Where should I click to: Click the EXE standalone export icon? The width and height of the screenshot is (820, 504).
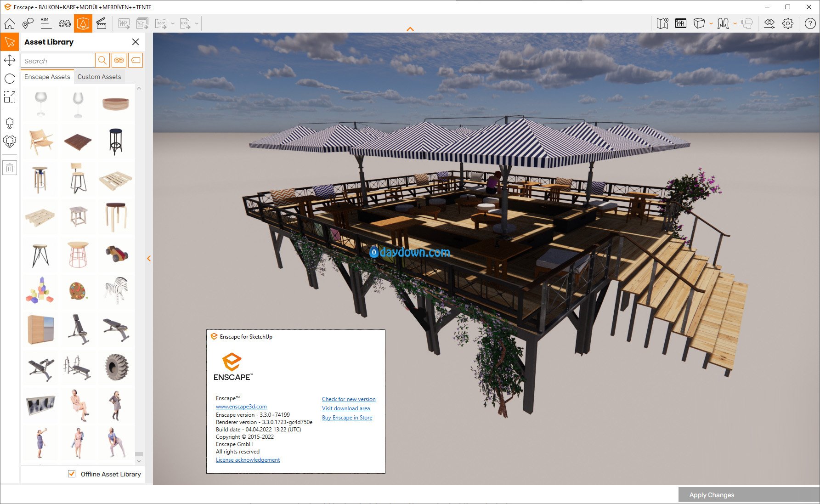[185, 23]
